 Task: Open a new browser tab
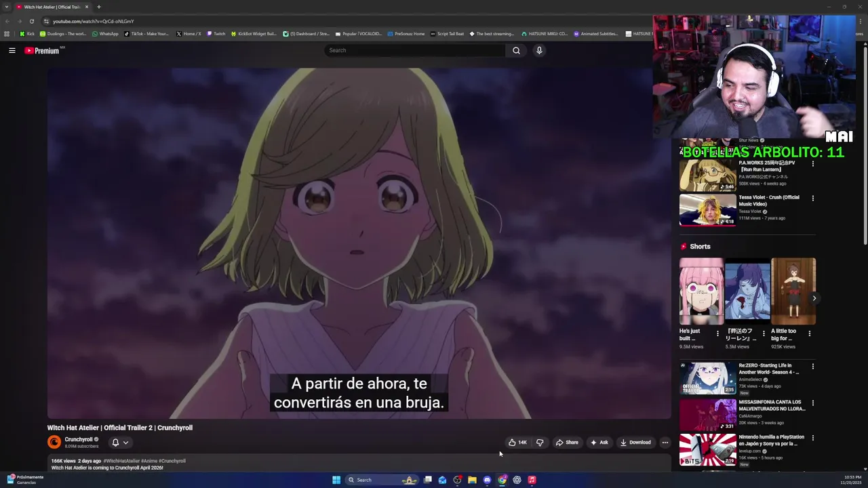click(99, 7)
